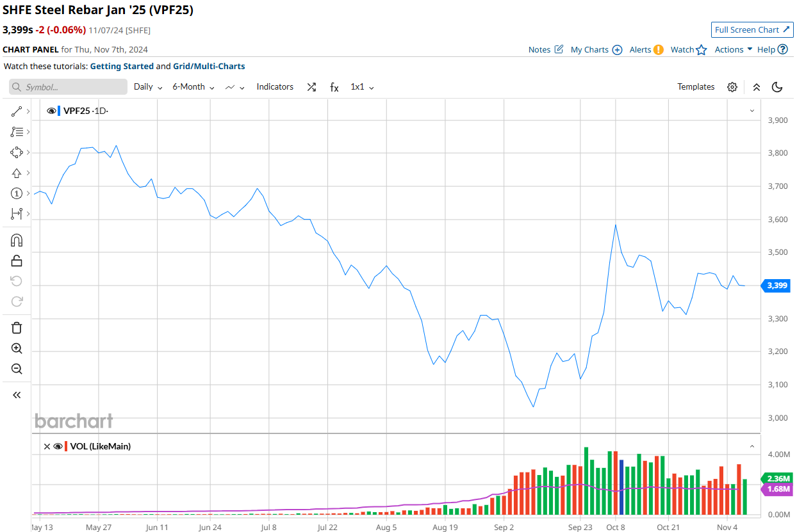Open the fx expressions tool
Viewport: 797px width, 532px height.
click(x=334, y=87)
